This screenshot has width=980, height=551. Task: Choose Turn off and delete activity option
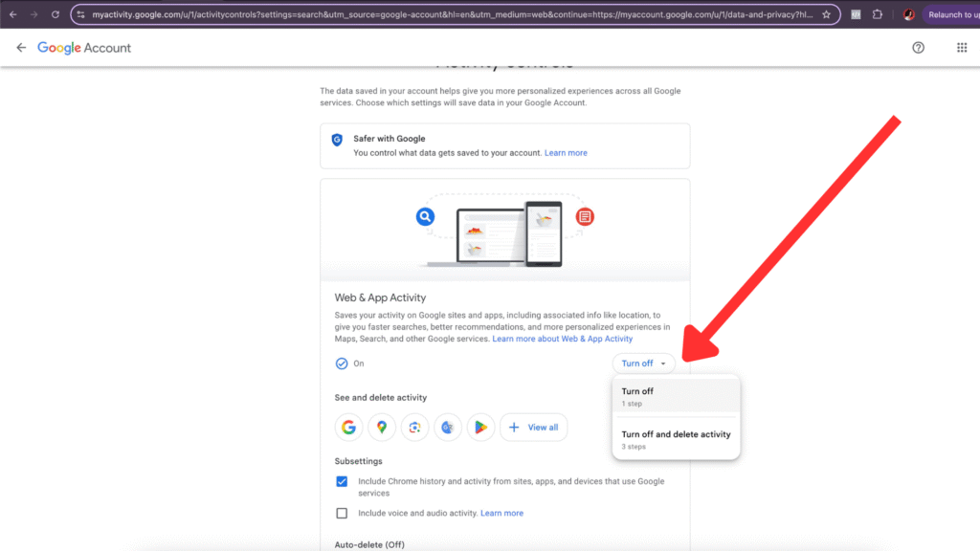pyautogui.click(x=677, y=440)
